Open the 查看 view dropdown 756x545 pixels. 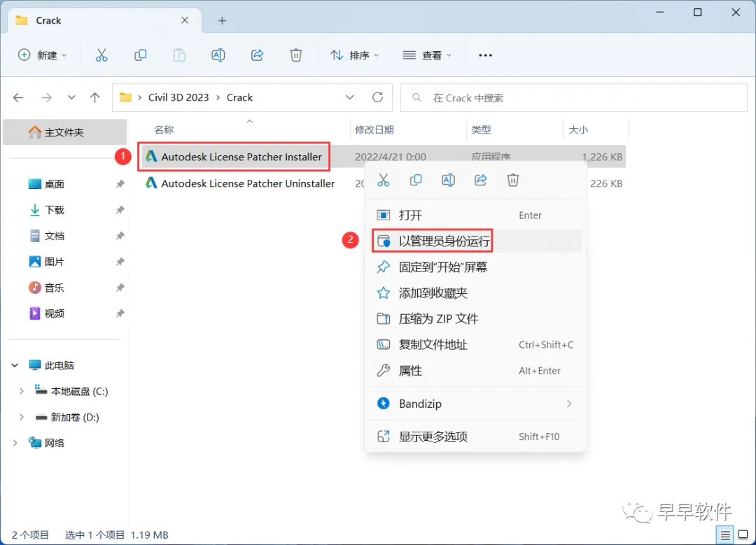coord(428,55)
